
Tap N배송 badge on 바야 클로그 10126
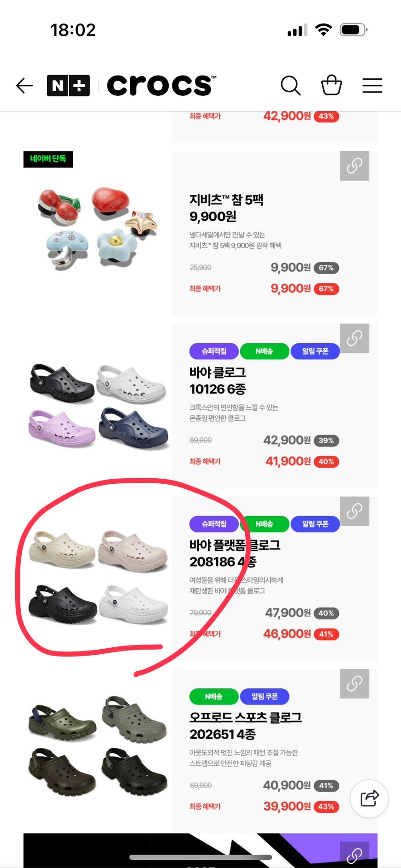(x=265, y=351)
